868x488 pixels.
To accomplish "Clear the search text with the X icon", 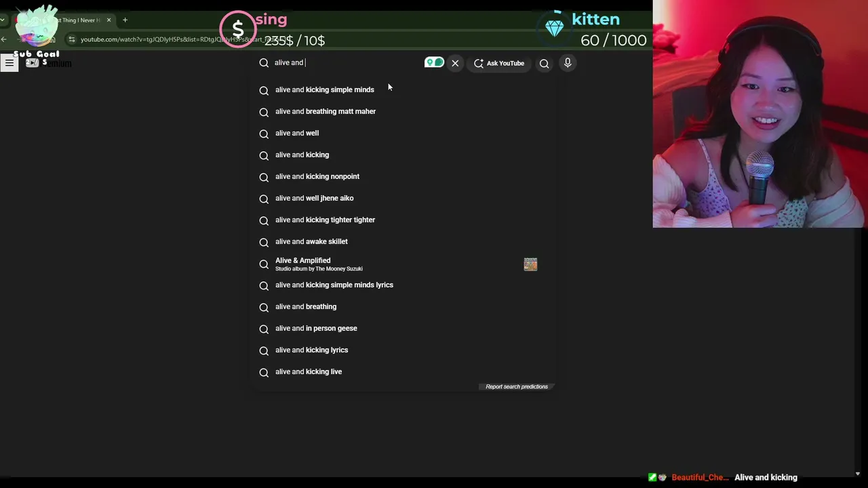I will [455, 63].
